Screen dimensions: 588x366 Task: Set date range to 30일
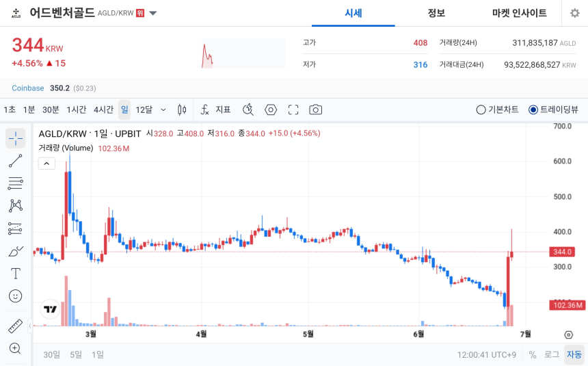pyautogui.click(x=52, y=355)
